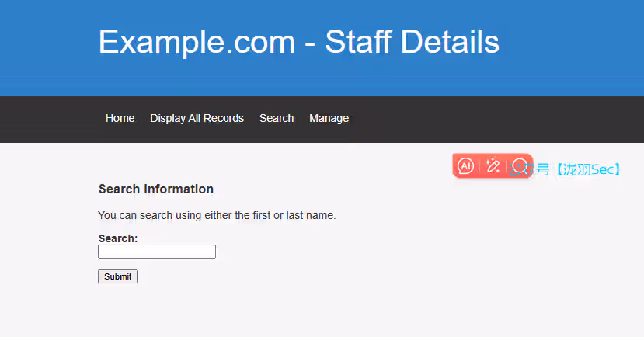
Task: Click the phrase You can search
Action: (x=131, y=215)
